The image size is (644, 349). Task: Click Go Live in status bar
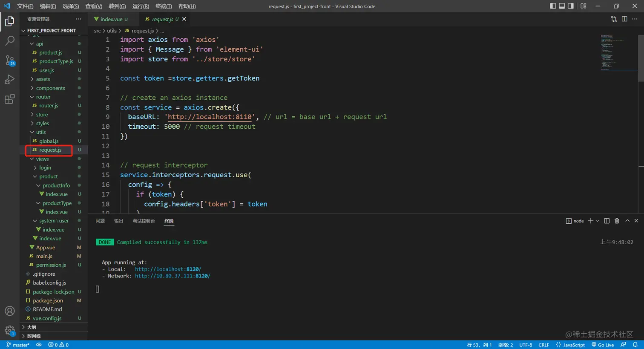click(x=603, y=345)
